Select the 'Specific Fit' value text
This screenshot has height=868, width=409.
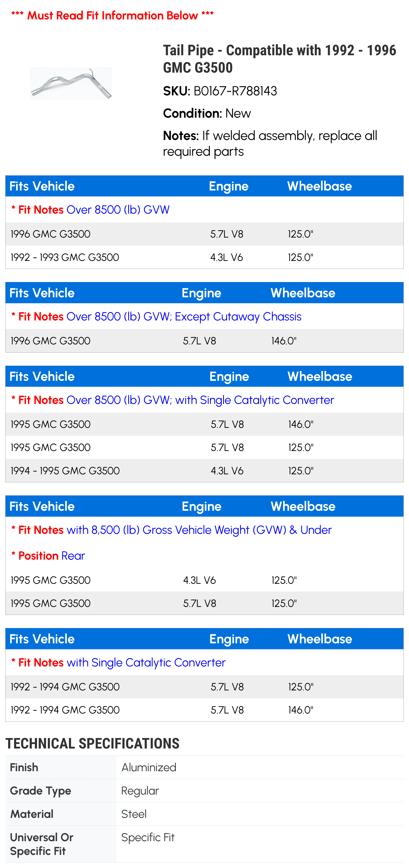tap(148, 837)
